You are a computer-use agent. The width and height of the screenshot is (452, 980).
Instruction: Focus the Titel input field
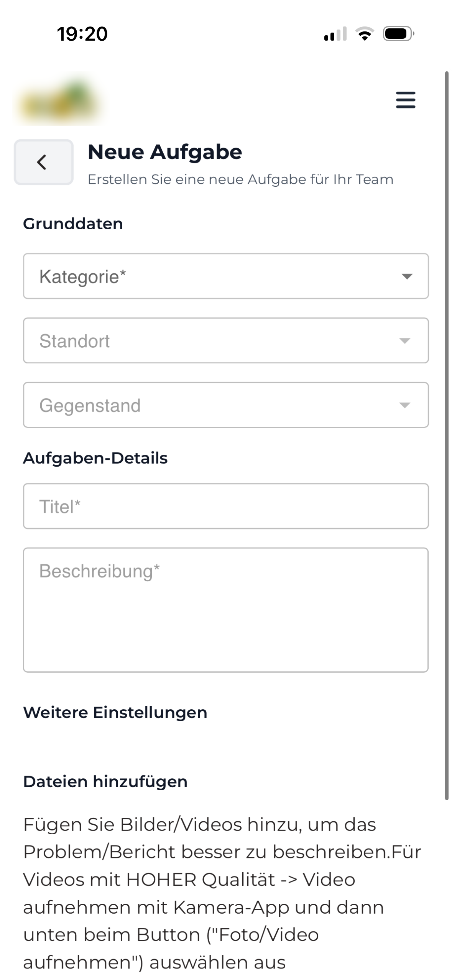point(226,505)
